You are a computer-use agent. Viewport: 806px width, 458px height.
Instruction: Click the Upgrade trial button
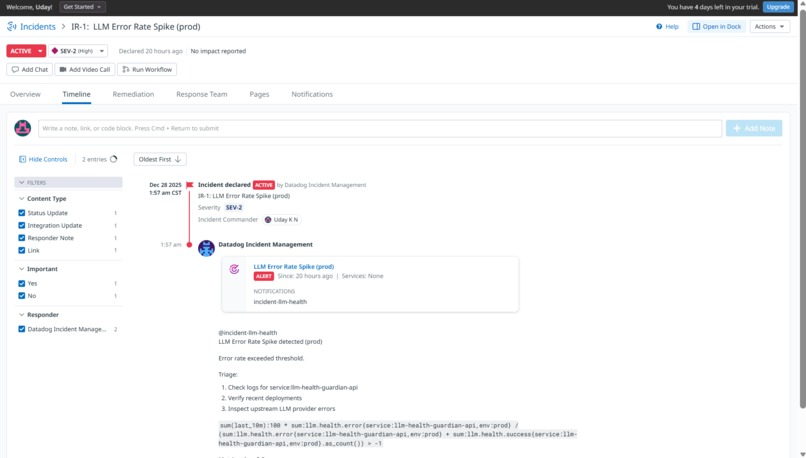tap(778, 7)
